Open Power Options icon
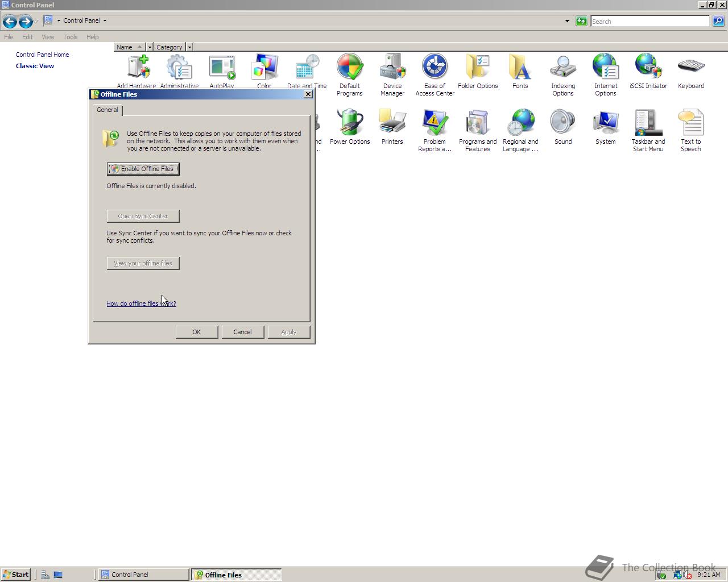 coord(350,127)
